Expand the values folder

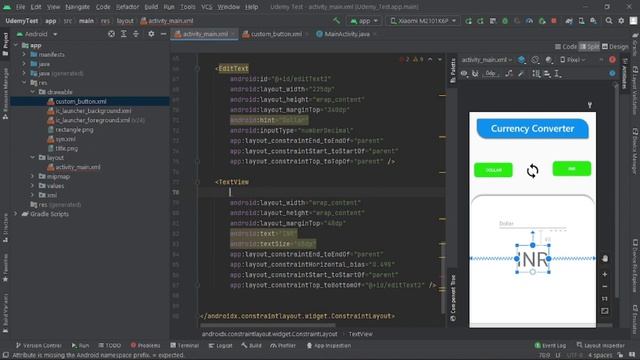coord(33,186)
